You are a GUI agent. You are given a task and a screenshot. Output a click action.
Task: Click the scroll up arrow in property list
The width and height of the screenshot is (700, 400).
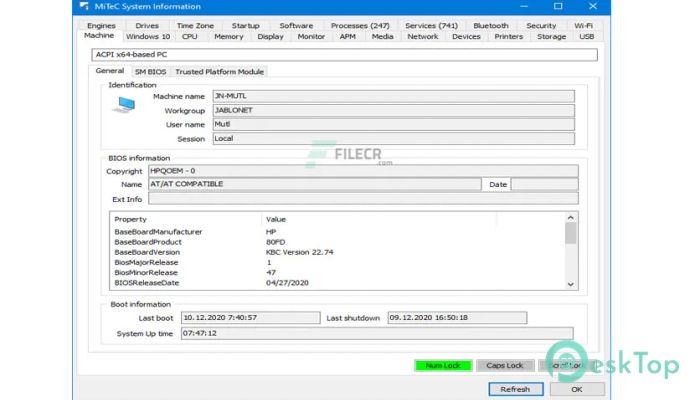(571, 217)
